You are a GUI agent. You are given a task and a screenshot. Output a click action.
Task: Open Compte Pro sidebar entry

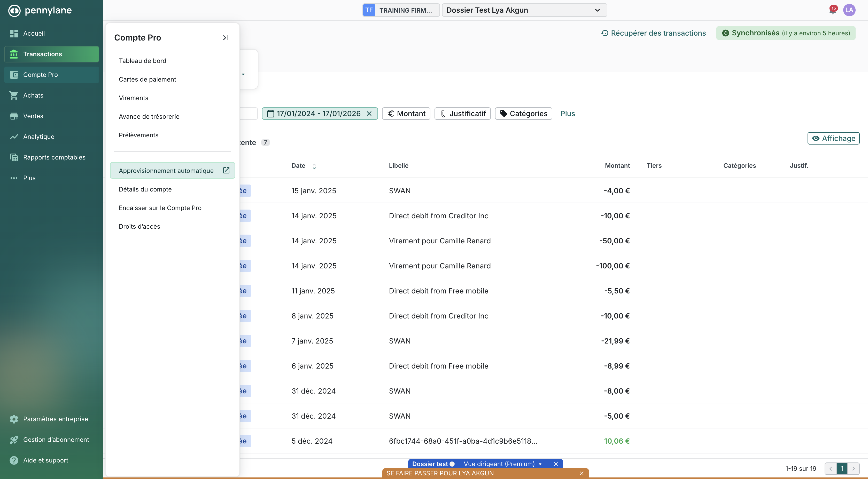52,75
